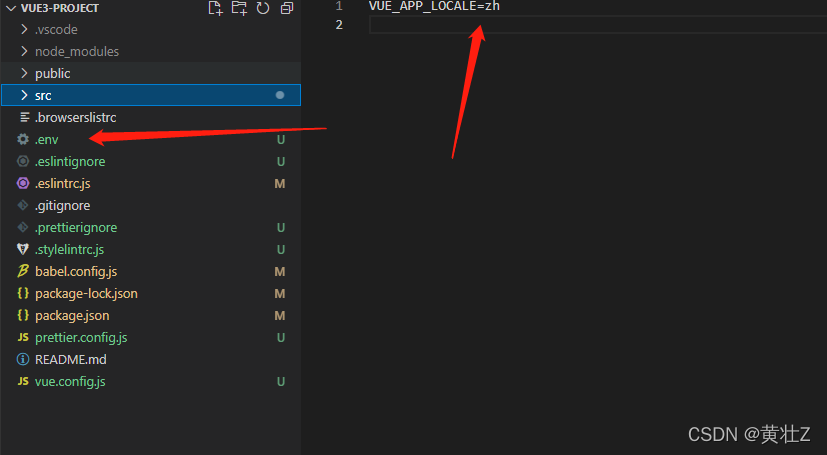This screenshot has height=455, width=827.
Task: Click the JS icon beside prettier.config.js
Action: 23,337
